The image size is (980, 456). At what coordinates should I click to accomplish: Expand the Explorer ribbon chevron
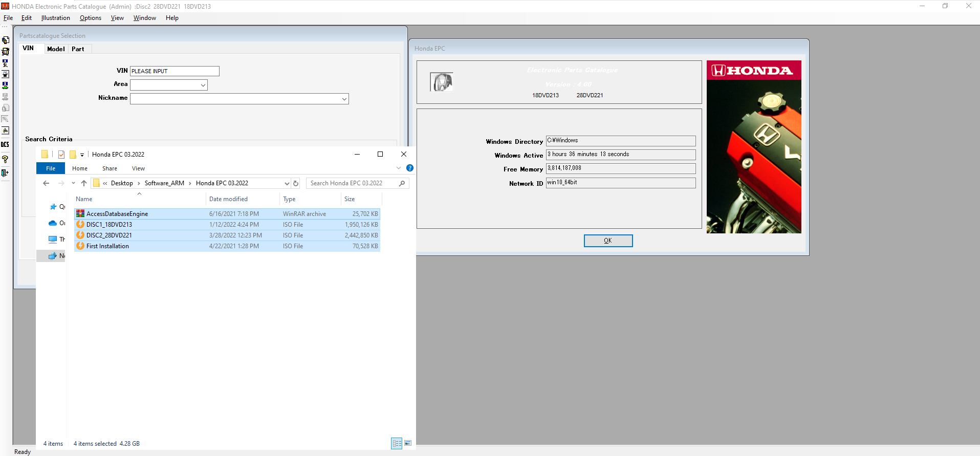click(x=399, y=168)
